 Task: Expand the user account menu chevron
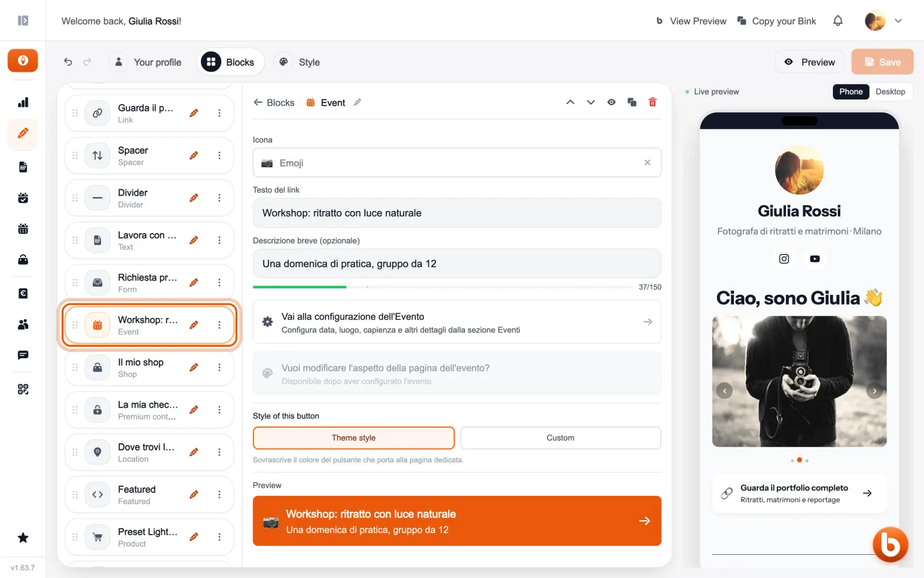click(x=898, y=21)
